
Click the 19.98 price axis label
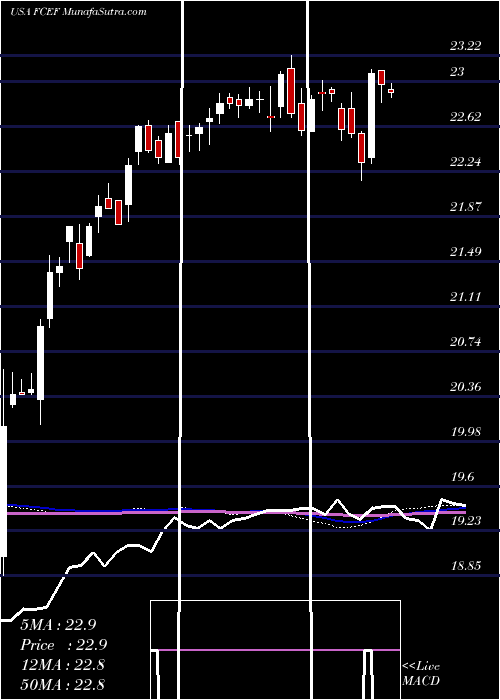tap(466, 432)
